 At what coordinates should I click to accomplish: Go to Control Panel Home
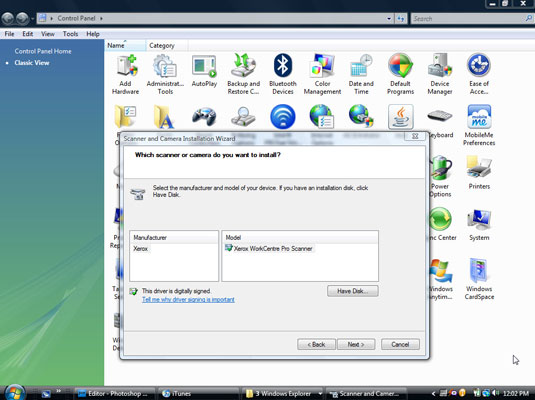43,51
